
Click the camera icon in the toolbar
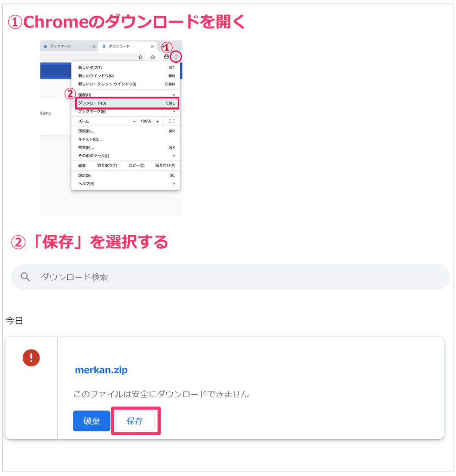tap(153, 57)
